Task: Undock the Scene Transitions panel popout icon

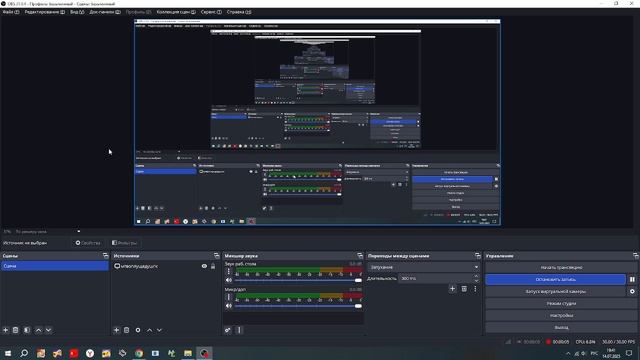Action: point(478,256)
